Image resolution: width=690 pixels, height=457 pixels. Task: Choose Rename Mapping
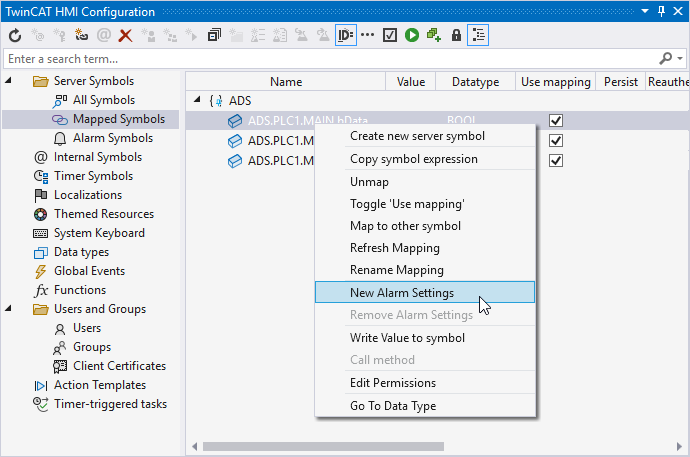tap(425, 270)
